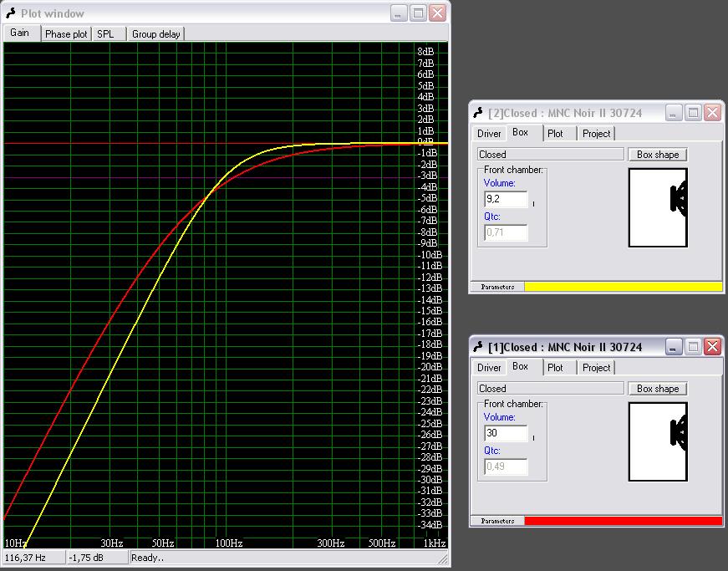Click the Volume field showing 30

[506, 433]
